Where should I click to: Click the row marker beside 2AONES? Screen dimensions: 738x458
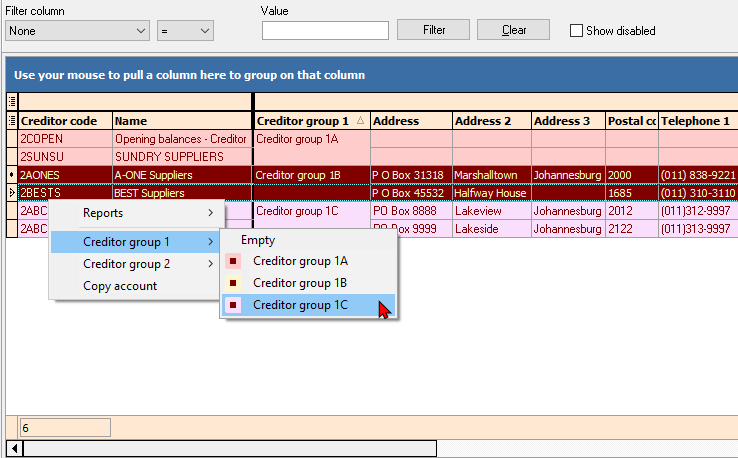(x=12, y=175)
